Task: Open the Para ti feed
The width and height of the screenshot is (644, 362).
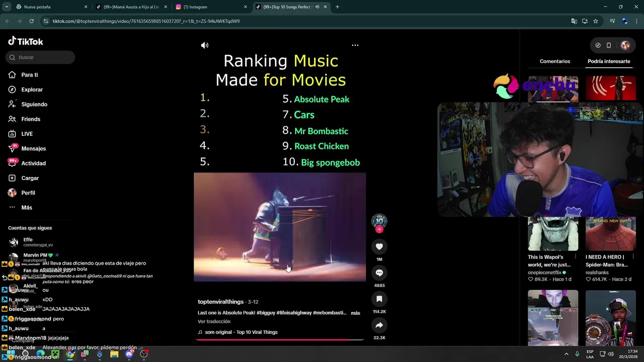Action: [x=29, y=75]
